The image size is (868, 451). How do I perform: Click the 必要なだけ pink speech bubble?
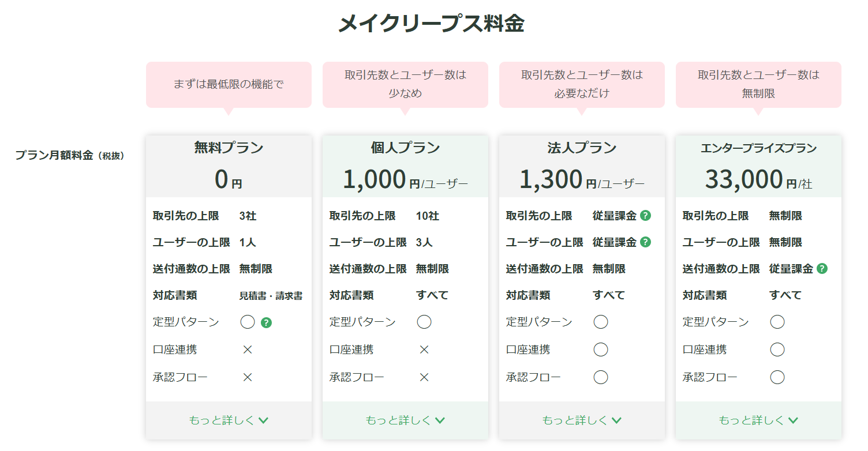point(582,84)
